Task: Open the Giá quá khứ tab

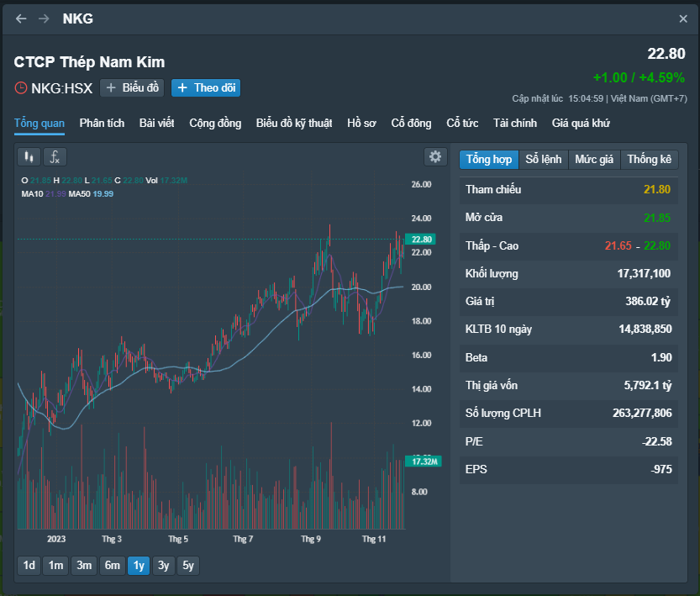Action: coord(581,124)
